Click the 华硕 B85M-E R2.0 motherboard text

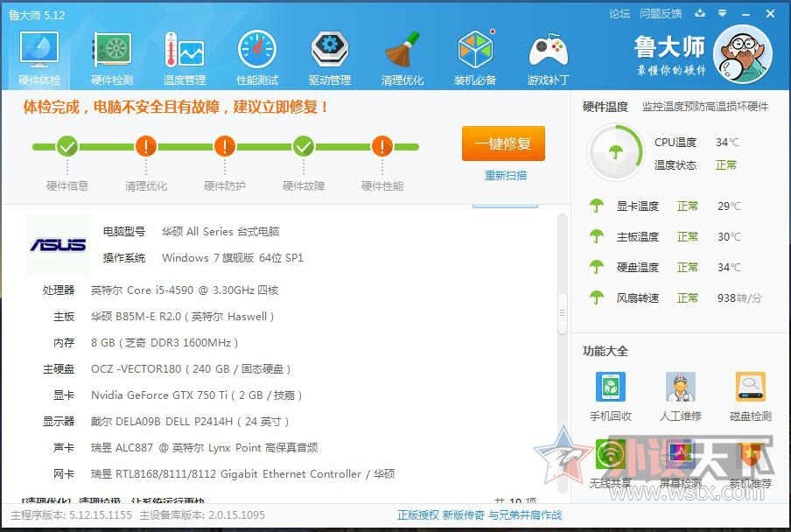(x=182, y=316)
